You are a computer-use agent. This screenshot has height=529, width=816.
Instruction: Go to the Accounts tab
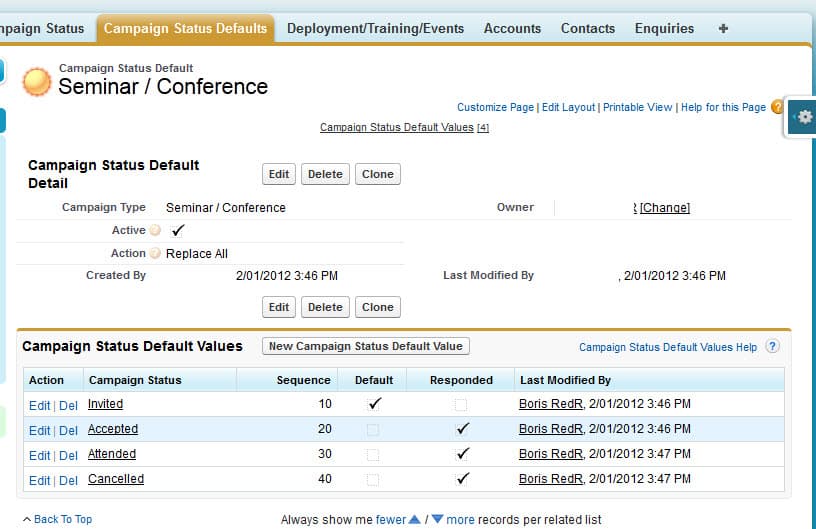(x=512, y=29)
